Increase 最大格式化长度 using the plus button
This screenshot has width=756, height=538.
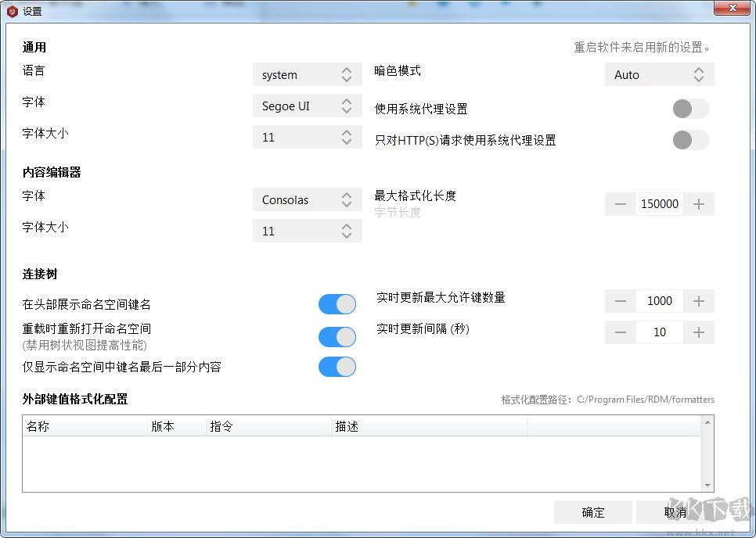coord(698,203)
